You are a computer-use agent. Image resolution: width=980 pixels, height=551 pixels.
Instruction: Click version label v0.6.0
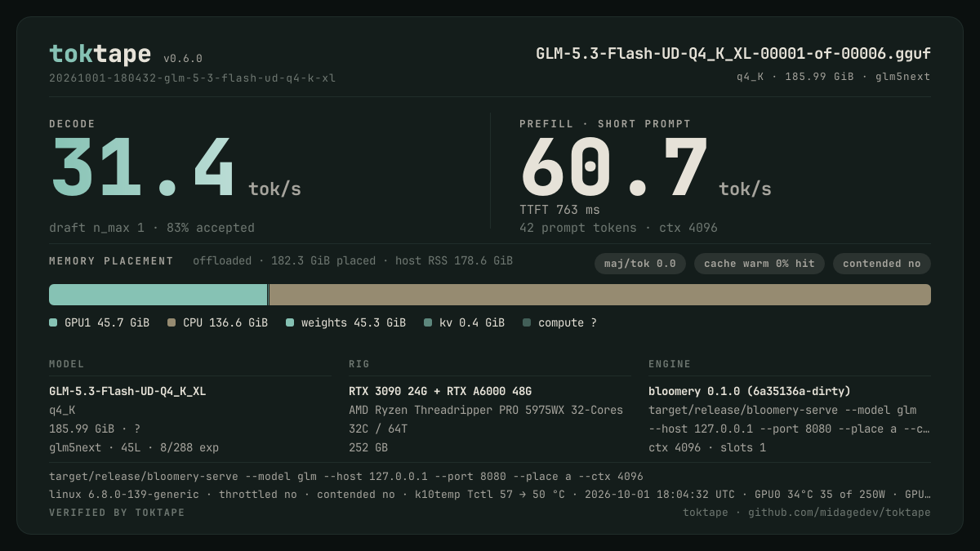coord(183,59)
